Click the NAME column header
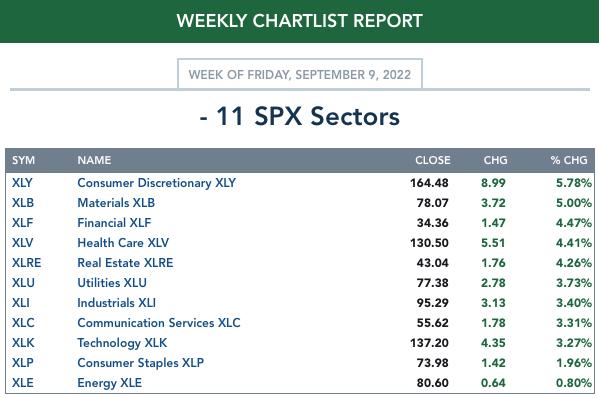The image size is (599, 398). tap(94, 160)
